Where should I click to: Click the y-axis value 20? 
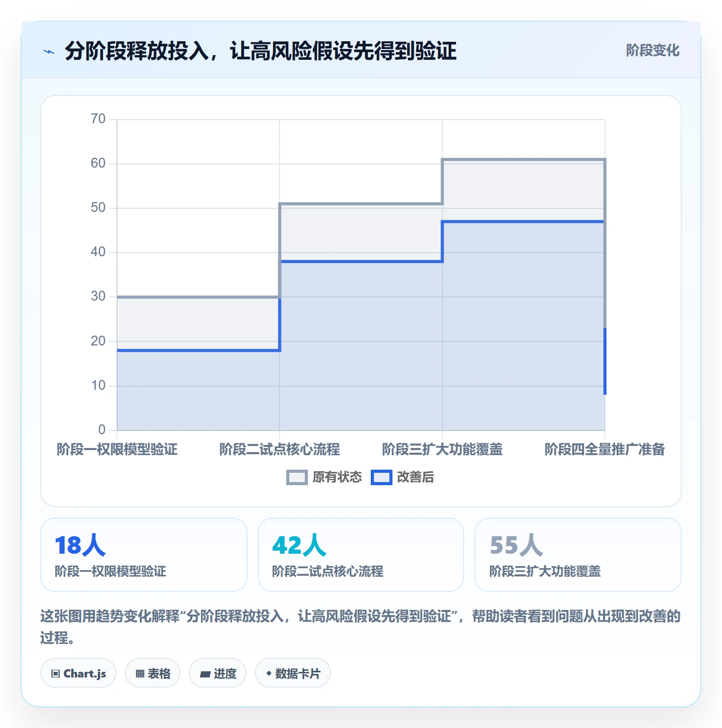[x=98, y=341]
